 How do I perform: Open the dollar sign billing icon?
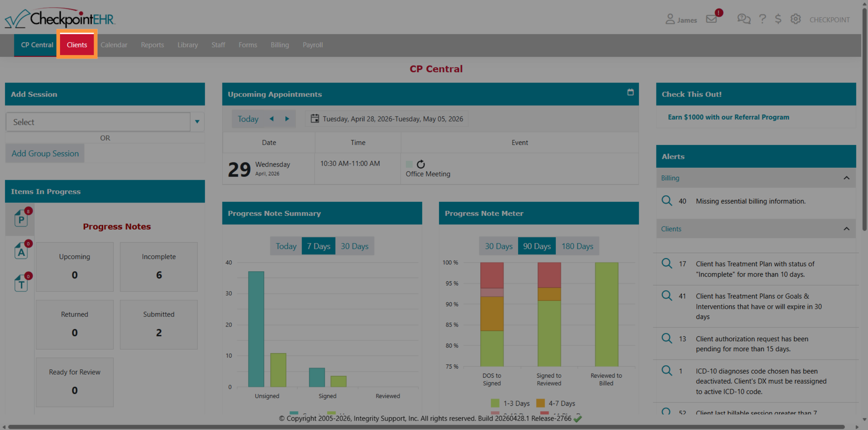coord(778,19)
